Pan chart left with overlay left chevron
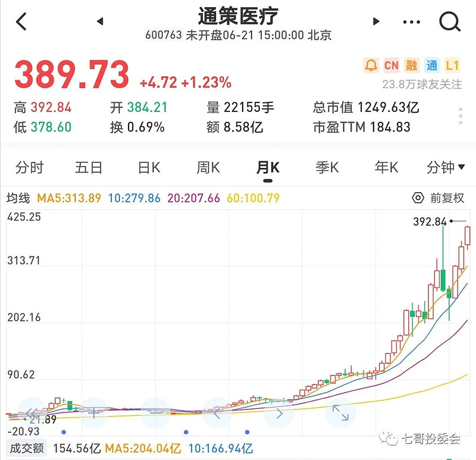This screenshot has height=460, width=476. tap(217, 413)
